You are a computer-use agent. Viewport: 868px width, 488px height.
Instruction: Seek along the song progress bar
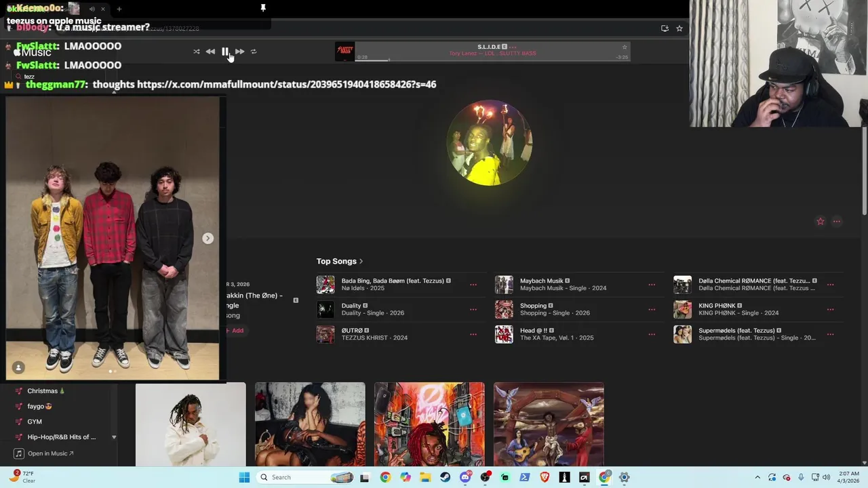pyautogui.click(x=493, y=60)
